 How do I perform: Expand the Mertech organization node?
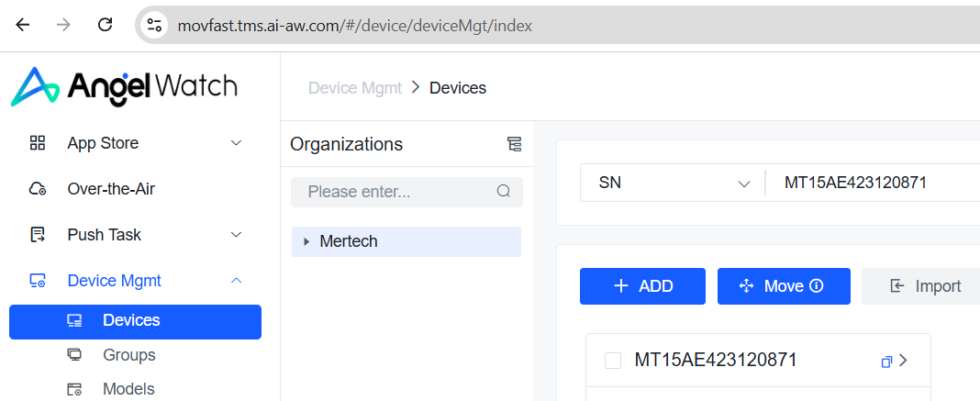(x=306, y=242)
